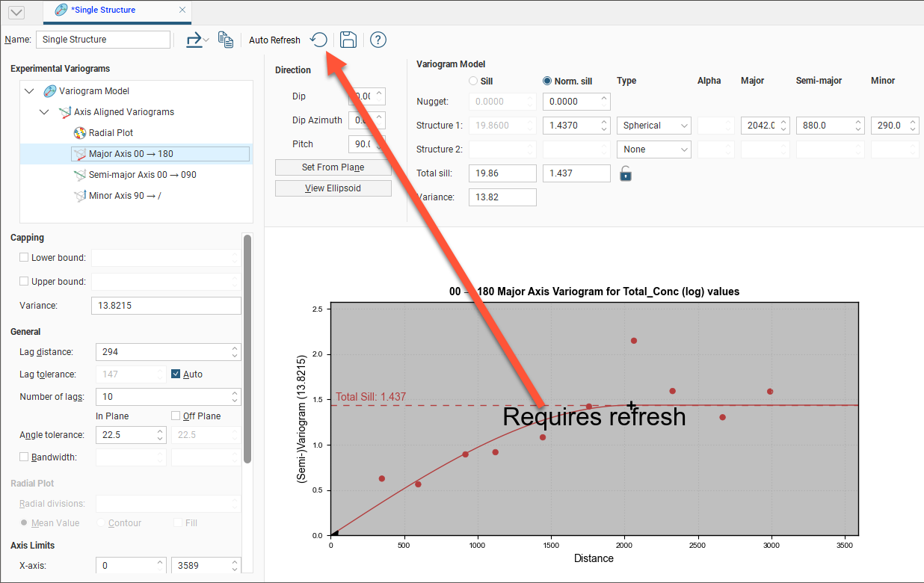Collapse the Axis Aligned Variograms tree node
The image size is (924, 583).
(x=44, y=112)
